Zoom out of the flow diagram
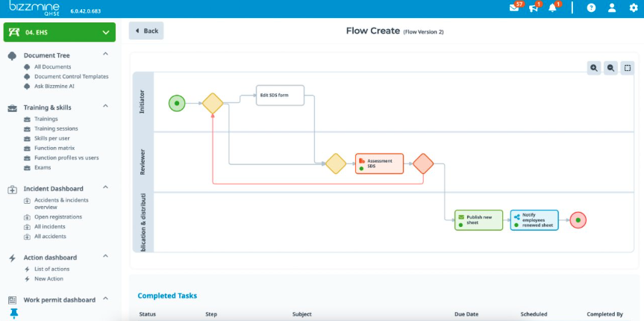Viewport: 644px width, 321px height. click(610, 68)
